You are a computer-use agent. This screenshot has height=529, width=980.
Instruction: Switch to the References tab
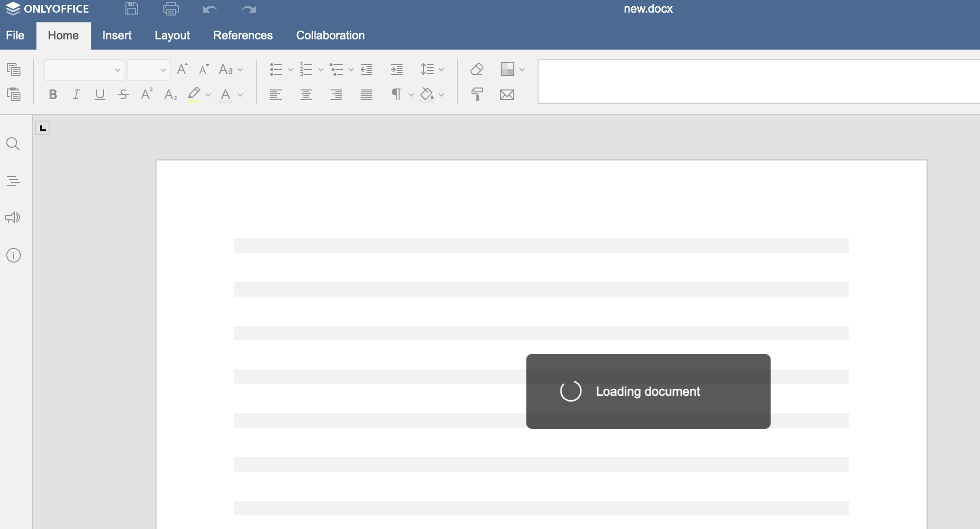coord(243,35)
